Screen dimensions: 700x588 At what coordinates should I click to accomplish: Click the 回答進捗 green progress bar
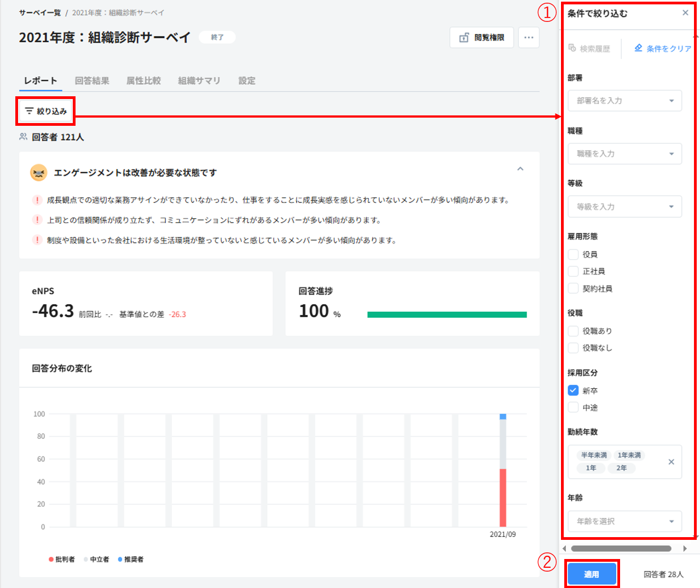447,315
